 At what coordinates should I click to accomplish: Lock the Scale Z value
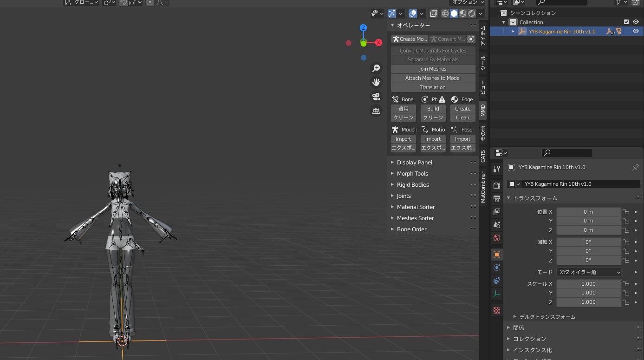click(626, 302)
